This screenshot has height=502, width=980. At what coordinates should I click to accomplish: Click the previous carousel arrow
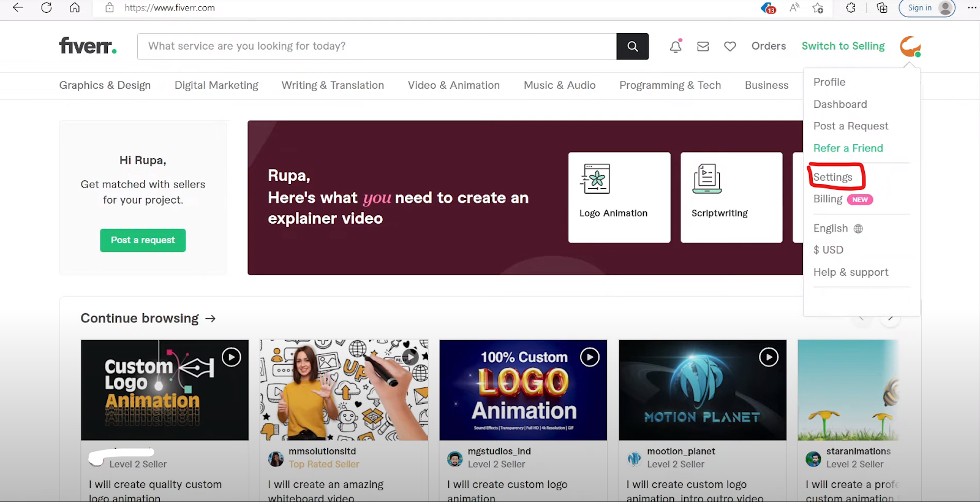(861, 318)
